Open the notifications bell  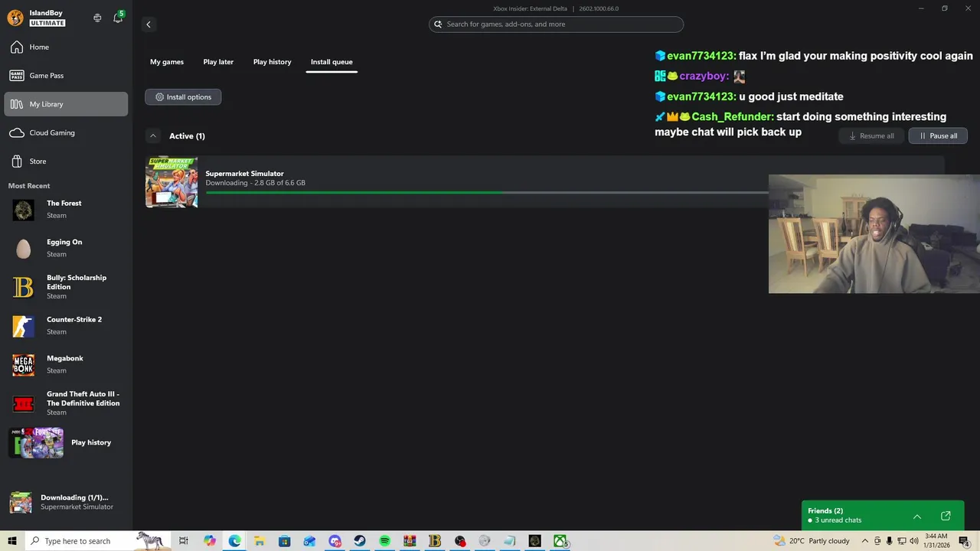(118, 18)
